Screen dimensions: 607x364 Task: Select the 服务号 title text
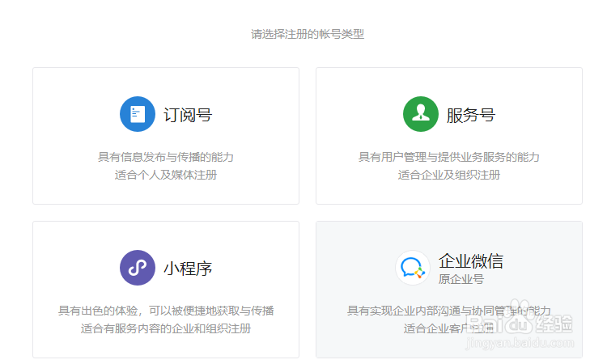click(471, 115)
